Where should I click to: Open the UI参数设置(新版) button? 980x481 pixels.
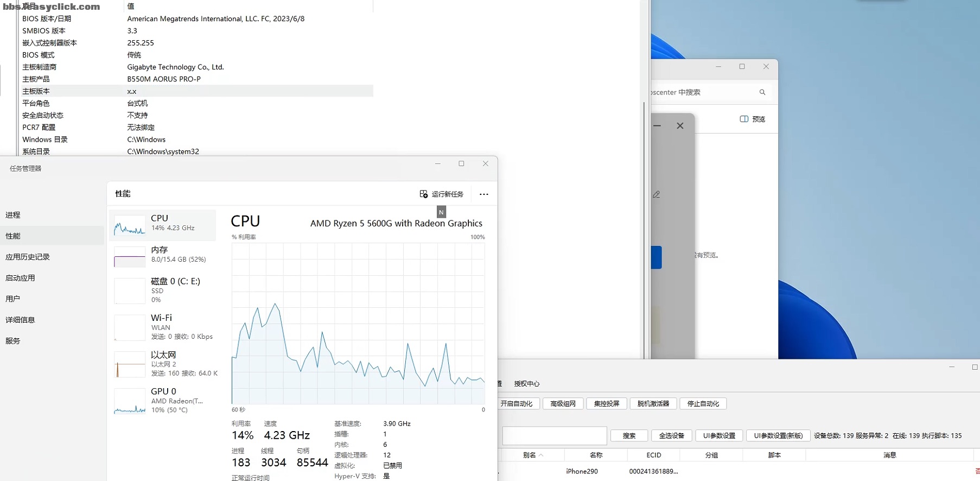[x=778, y=435]
